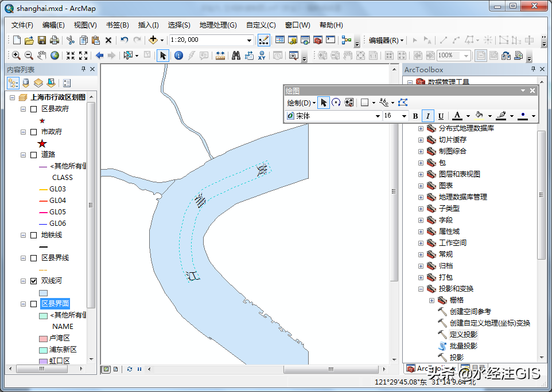Open the 编辑器(R) dropdown button
Viewport: 552px width, 392px height.
pyautogui.click(x=386, y=41)
